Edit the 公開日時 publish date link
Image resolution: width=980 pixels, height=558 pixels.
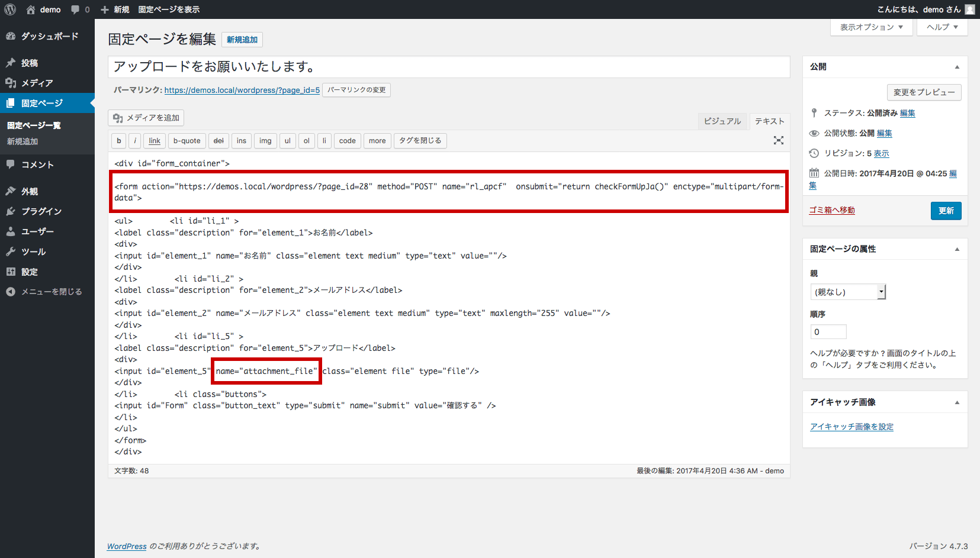(953, 173)
